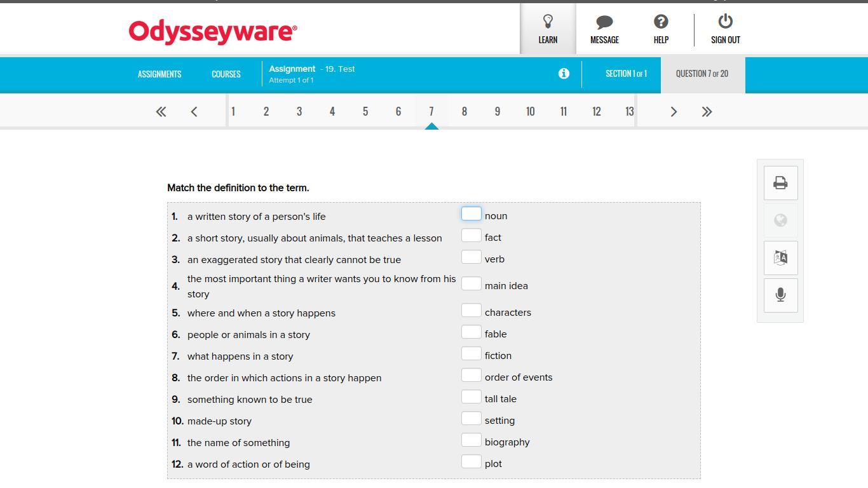The height and width of the screenshot is (488, 868).
Task: Click the Sign Out label text
Action: point(725,40)
